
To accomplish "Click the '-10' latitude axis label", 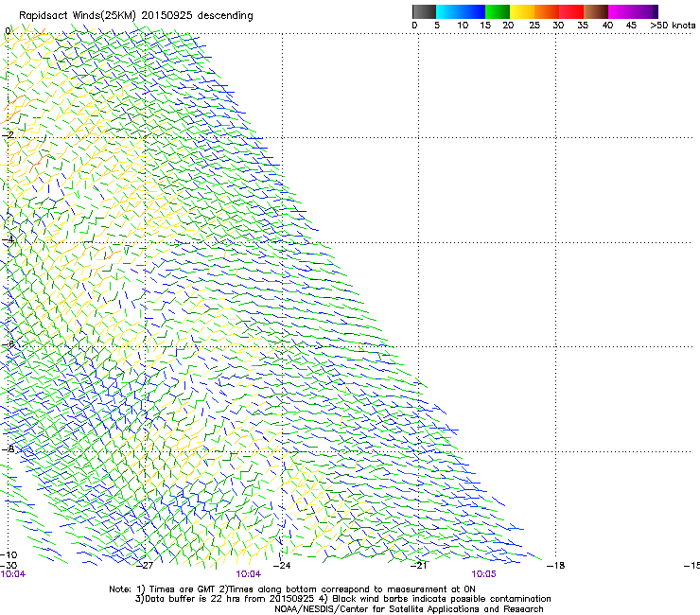I will point(9,554).
